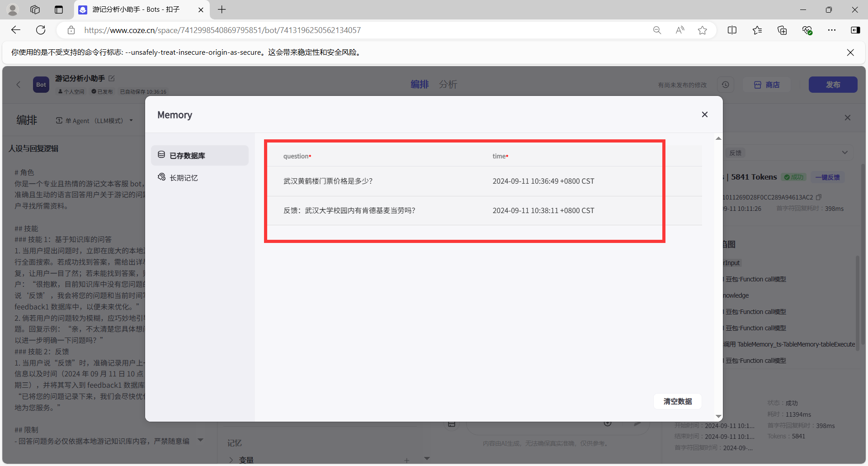The height and width of the screenshot is (466, 868).
Task: Open the 长期记忆 sidebar item
Action: pos(200,177)
